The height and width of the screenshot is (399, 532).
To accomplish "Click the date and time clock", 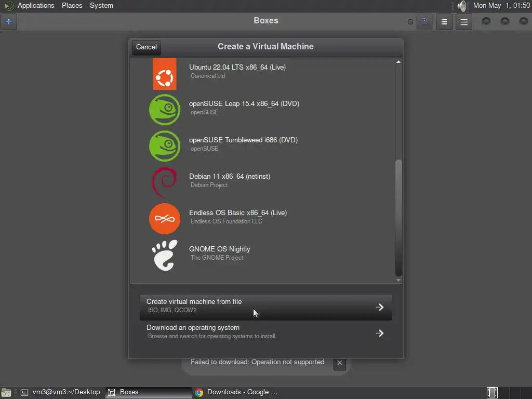I will click(501, 6).
